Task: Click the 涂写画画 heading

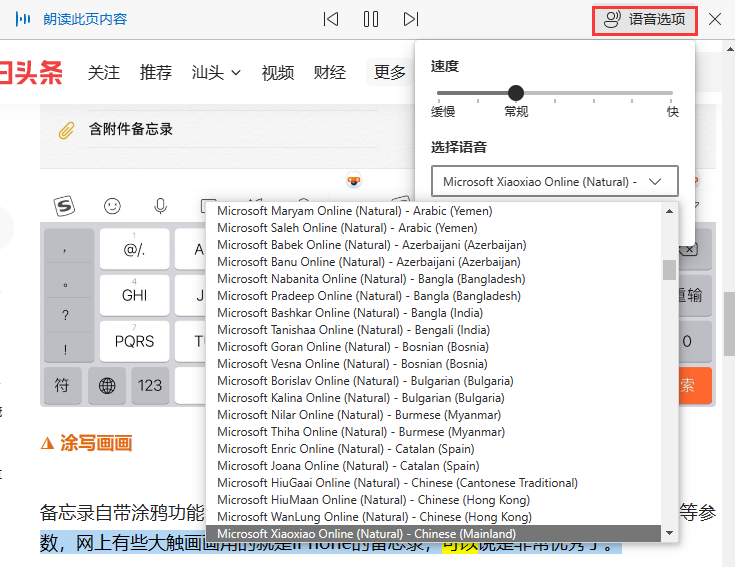Action: [x=96, y=443]
